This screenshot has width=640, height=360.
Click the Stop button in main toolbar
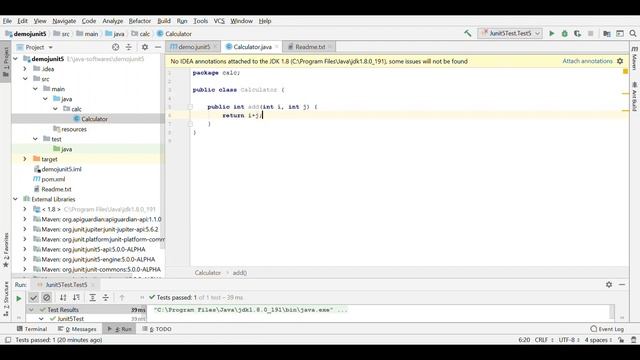coord(590,33)
